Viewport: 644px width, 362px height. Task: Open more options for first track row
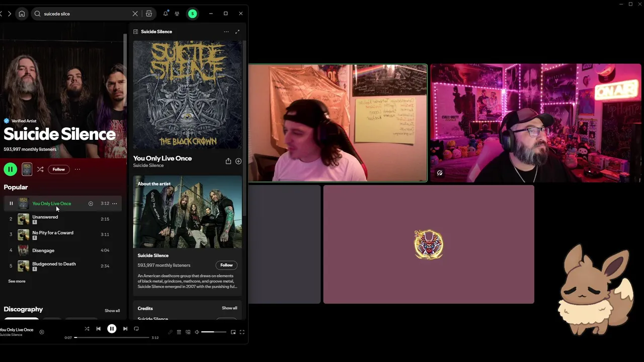115,204
